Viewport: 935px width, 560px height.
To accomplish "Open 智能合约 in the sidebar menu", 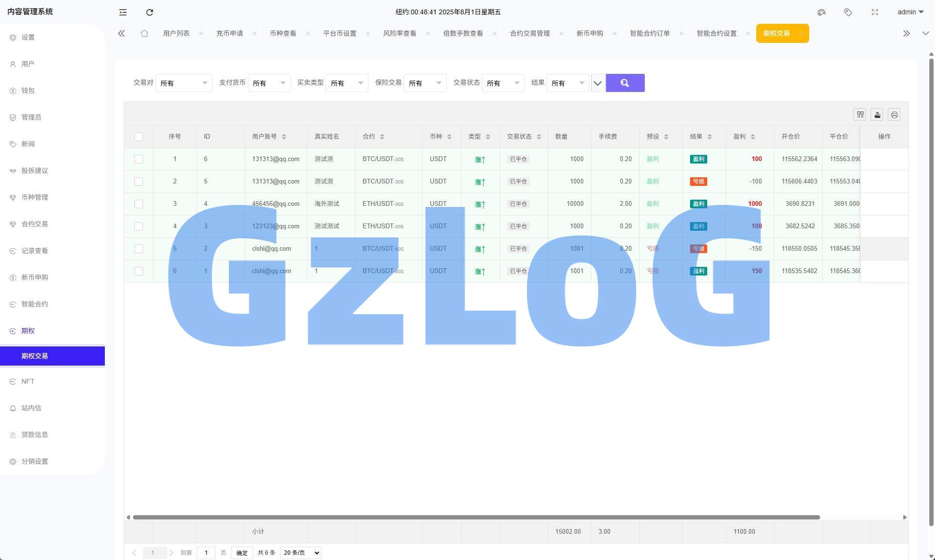I will point(35,304).
